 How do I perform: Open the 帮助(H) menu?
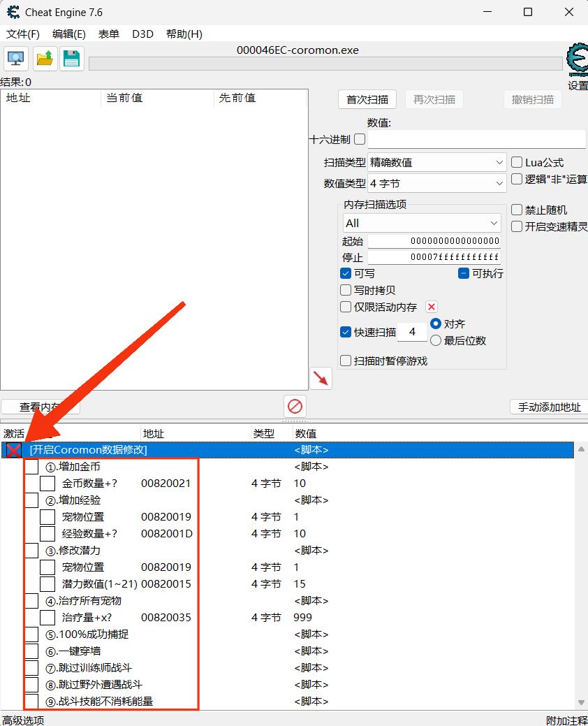184,34
